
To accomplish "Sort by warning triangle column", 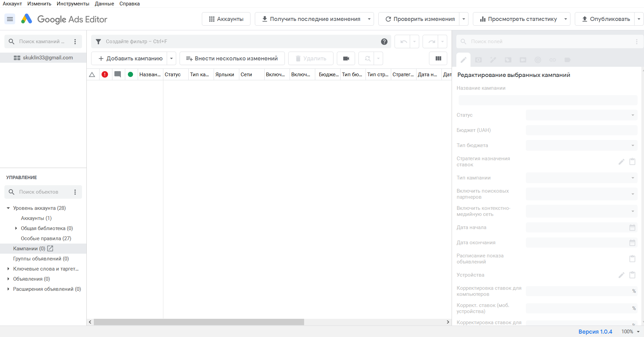I will pos(92,75).
